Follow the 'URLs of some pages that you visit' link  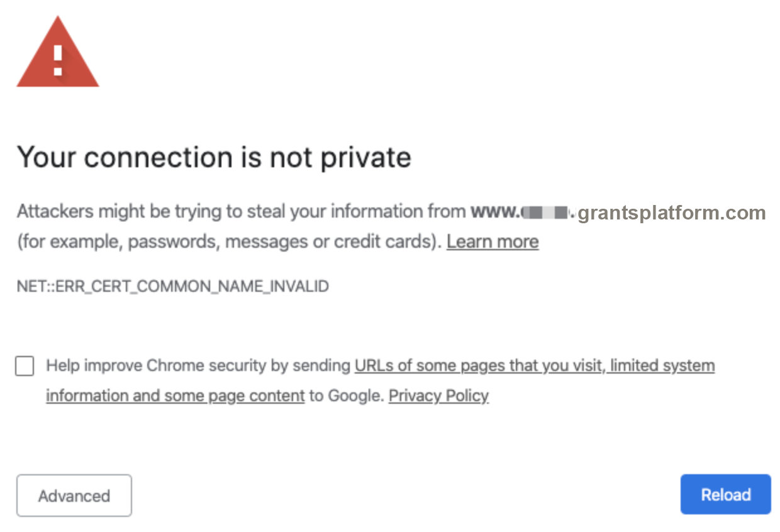478,365
